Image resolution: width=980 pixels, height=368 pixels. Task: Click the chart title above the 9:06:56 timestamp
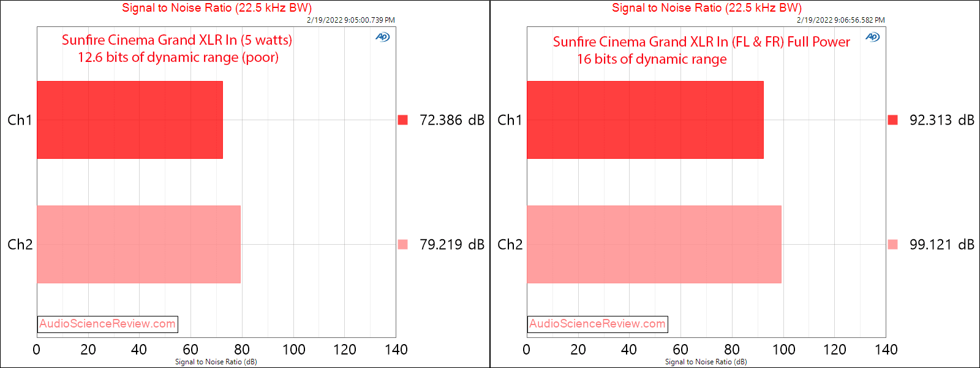pyautogui.click(x=707, y=8)
